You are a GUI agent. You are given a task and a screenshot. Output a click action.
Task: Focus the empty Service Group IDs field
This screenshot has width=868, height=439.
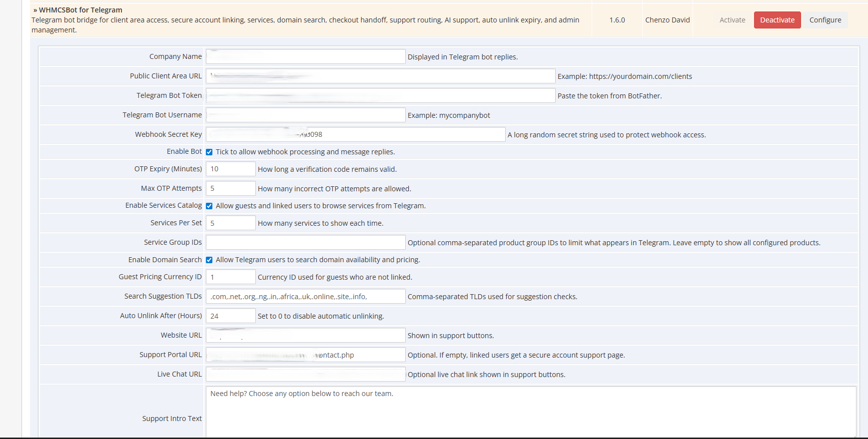[x=305, y=242]
